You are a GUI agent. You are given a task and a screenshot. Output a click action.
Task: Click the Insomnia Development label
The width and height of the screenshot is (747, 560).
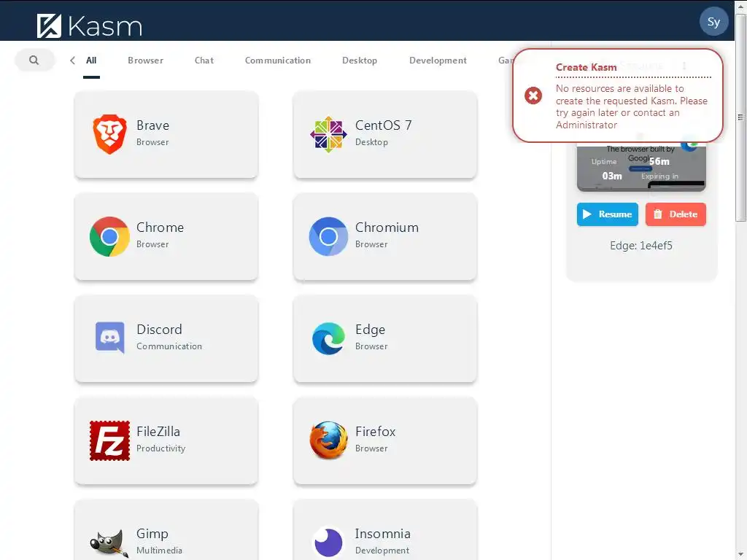coord(382,550)
